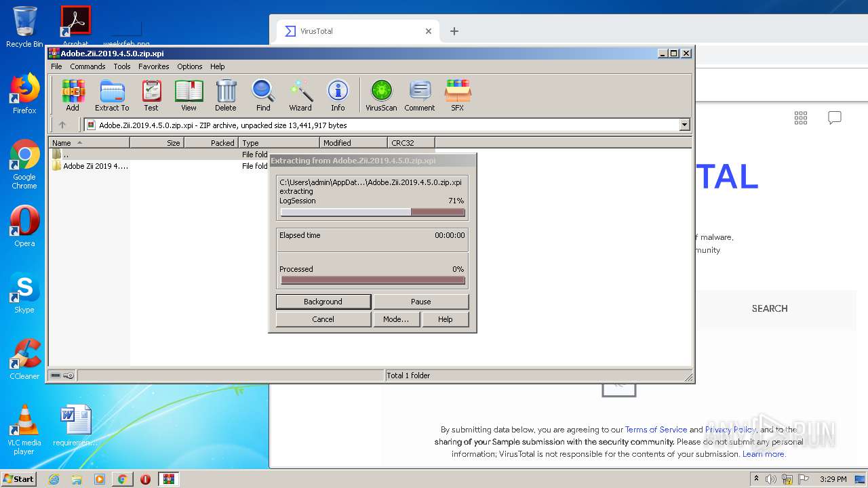Sort by the Packed column header
Viewport: 868px width, 488px height.
pos(211,143)
